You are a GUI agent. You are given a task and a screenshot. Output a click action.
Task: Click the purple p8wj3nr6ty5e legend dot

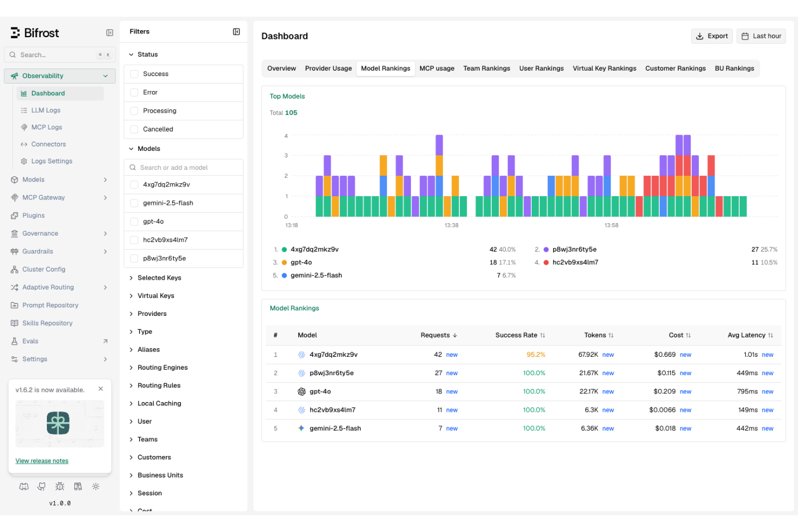point(546,250)
